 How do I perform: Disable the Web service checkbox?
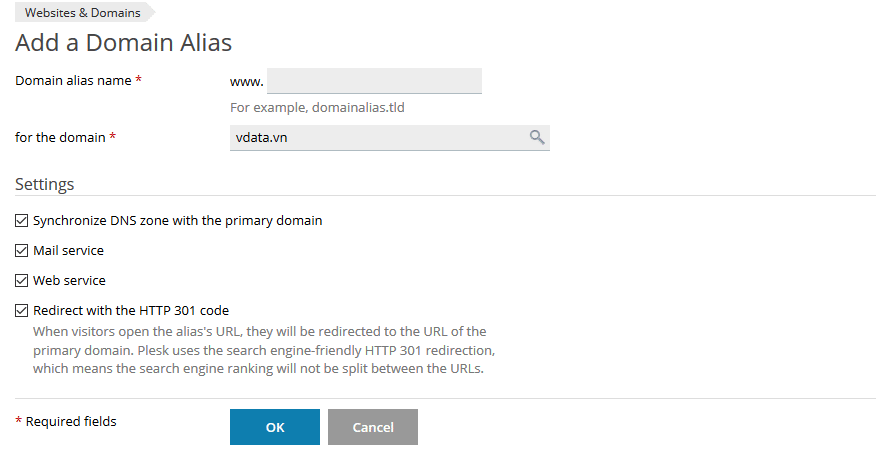[x=22, y=281]
